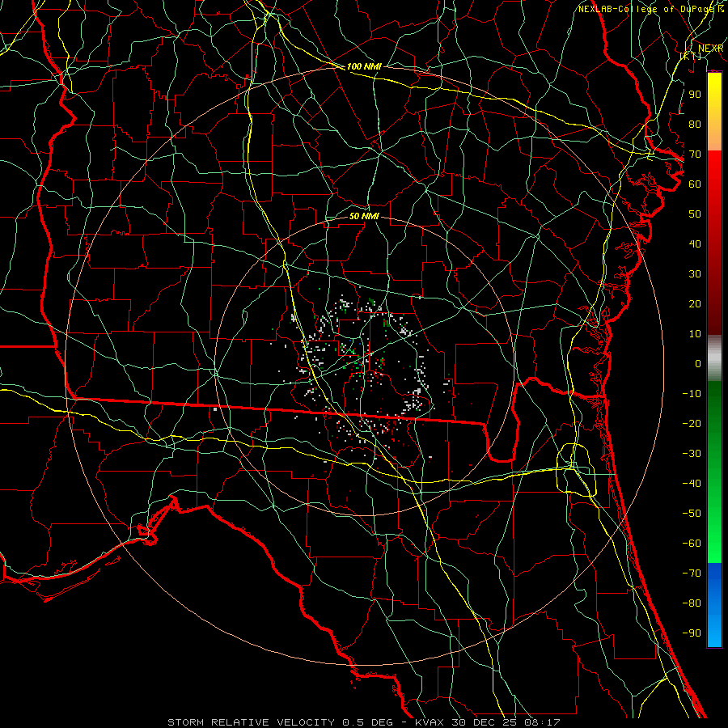
Task: Click the 50 knot label on the scale
Action: [695, 214]
